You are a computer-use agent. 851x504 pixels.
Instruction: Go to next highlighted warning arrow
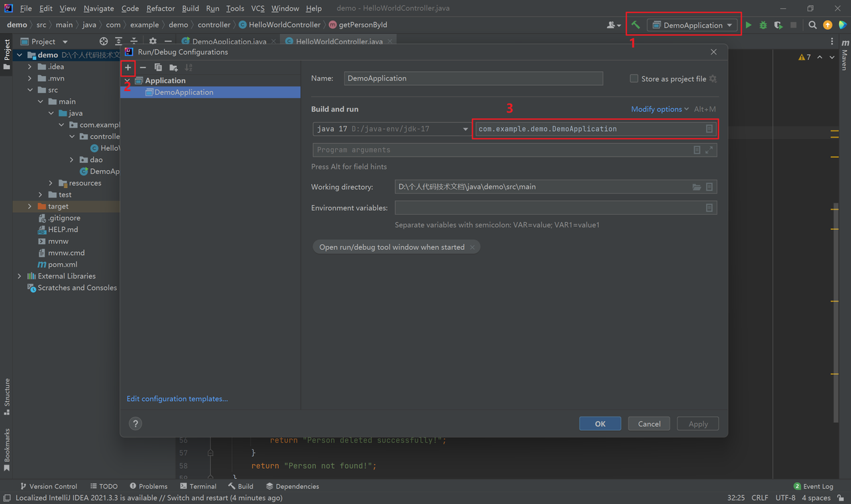pos(832,58)
